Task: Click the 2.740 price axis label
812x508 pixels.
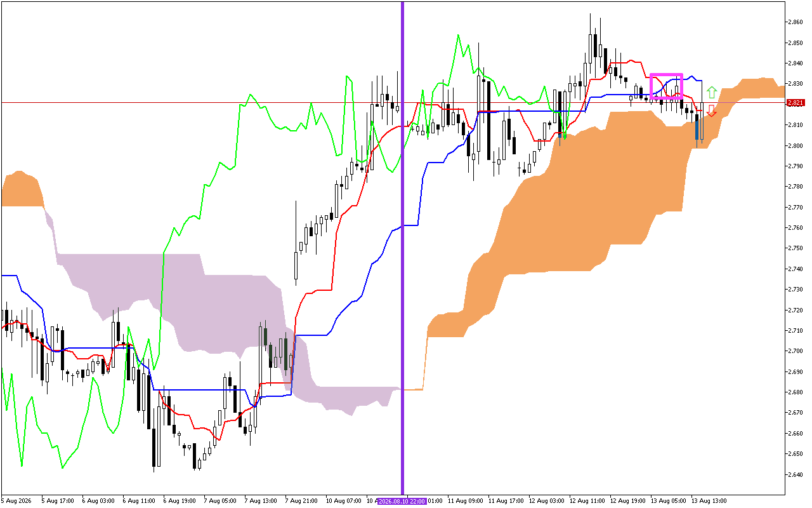Action: pyautogui.click(x=795, y=269)
